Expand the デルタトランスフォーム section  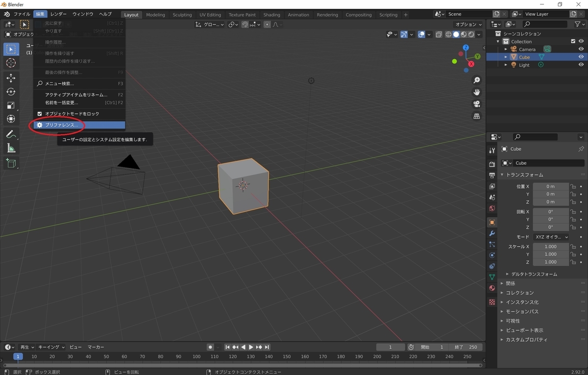pos(534,274)
